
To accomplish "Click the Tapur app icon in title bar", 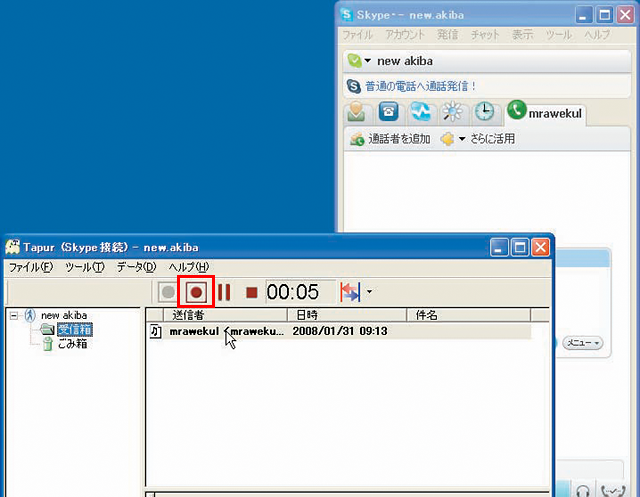I will 13,247.
